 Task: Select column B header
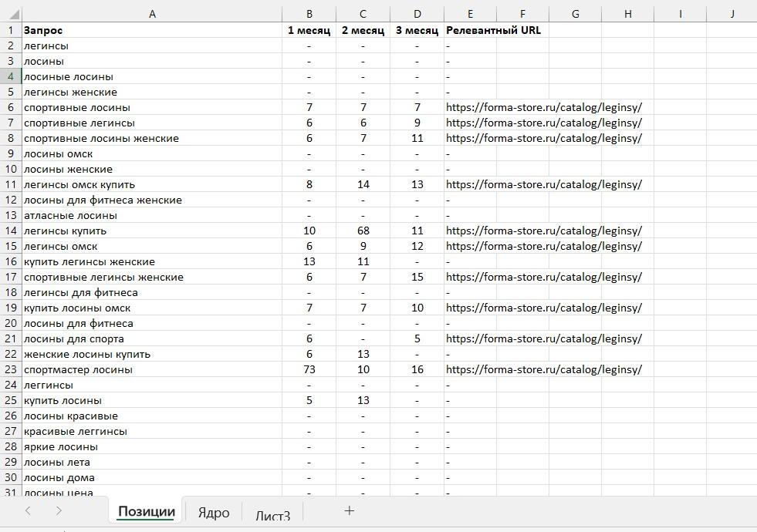pos(309,15)
